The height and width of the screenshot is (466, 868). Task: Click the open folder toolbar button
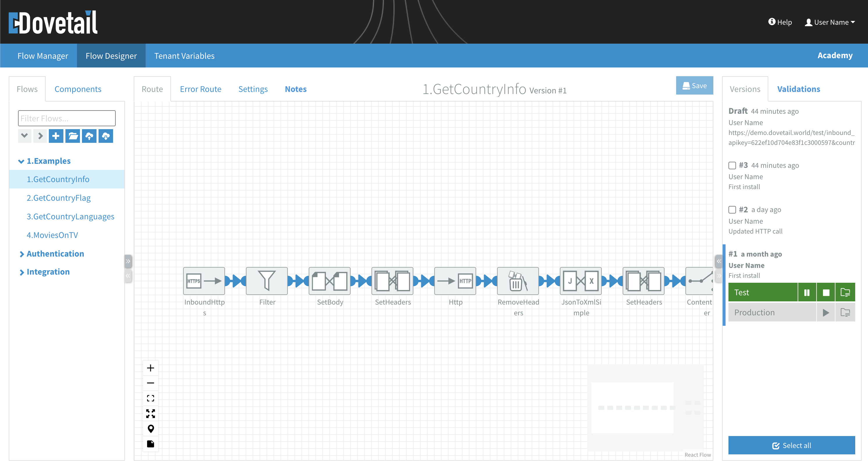pos(72,136)
